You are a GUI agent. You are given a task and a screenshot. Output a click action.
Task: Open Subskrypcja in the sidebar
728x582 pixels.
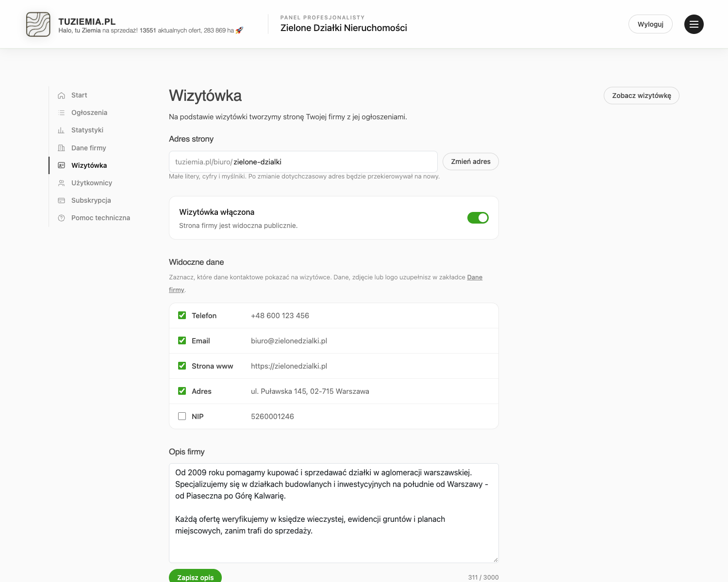click(x=91, y=200)
